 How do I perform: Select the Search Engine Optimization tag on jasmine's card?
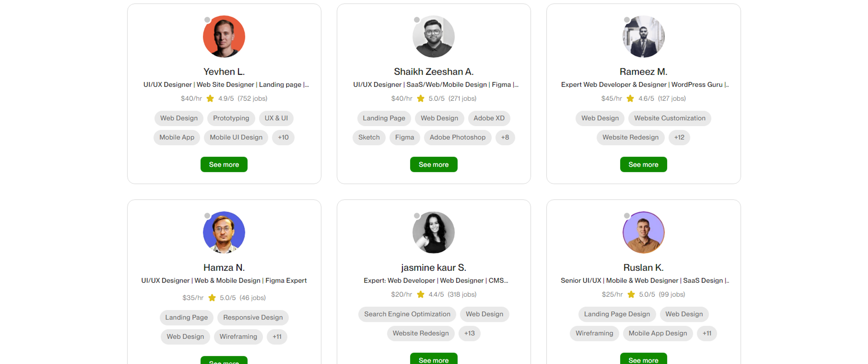407,314
